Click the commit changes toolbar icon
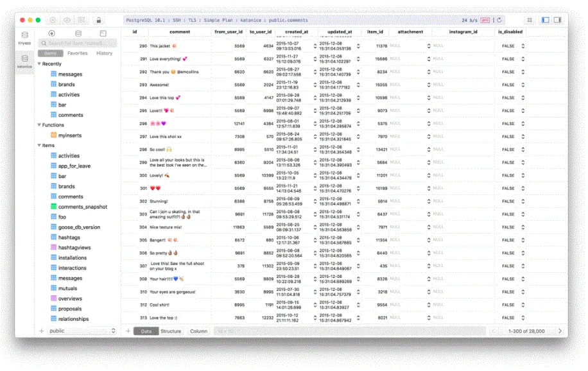Viewport: 588px width, 371px height. click(x=82, y=21)
